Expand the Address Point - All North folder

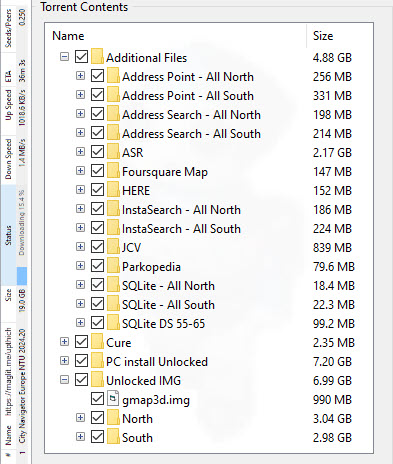tap(80, 76)
